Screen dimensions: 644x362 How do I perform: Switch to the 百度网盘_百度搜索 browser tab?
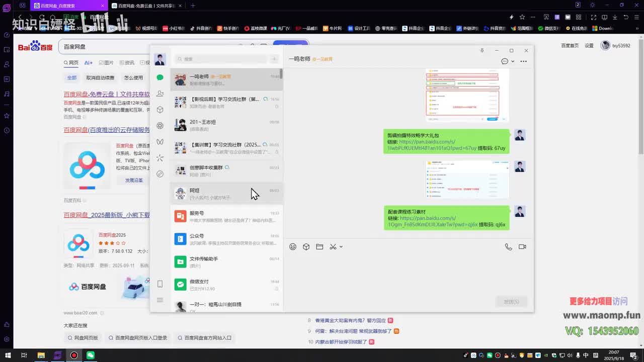69,6
